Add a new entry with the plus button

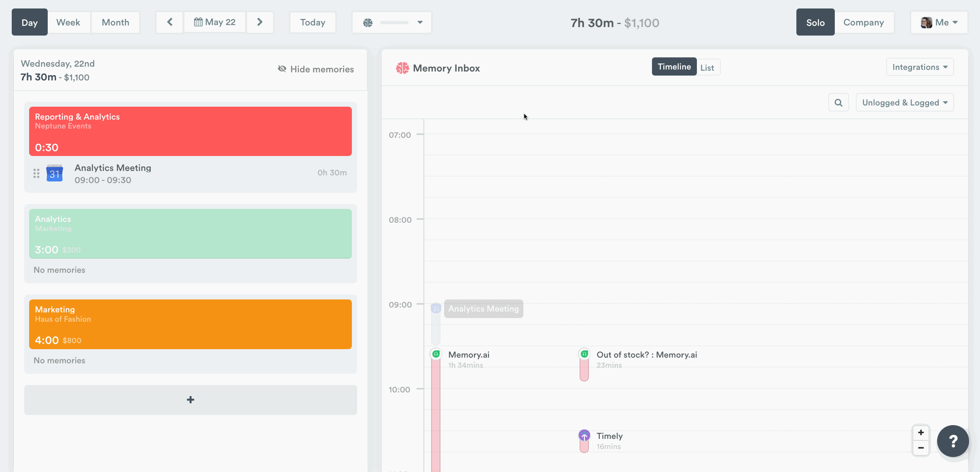tap(190, 400)
